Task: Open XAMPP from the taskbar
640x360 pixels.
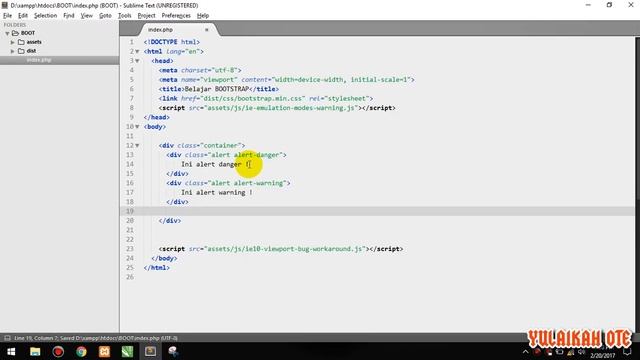Action: (104, 351)
